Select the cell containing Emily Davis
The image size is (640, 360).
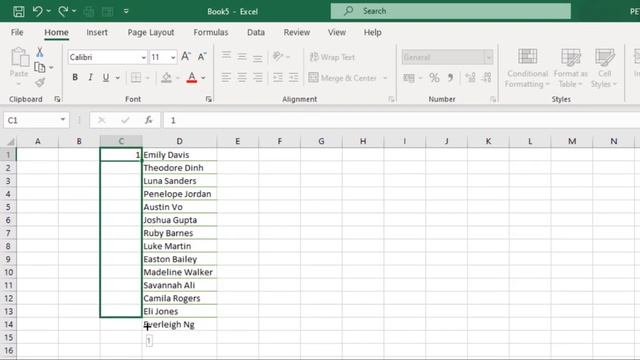(180, 155)
